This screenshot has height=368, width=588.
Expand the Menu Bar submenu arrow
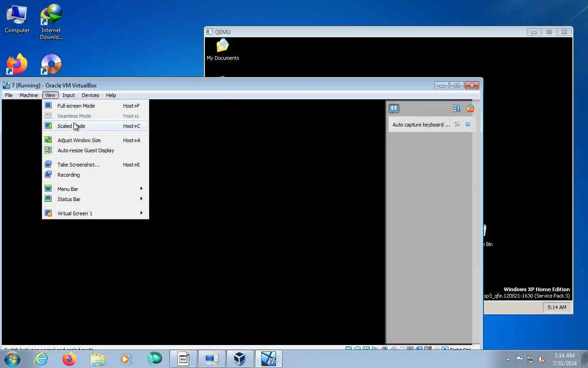pyautogui.click(x=141, y=189)
